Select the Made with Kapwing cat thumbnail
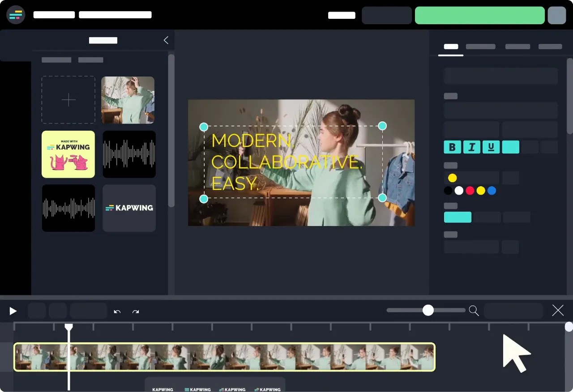573x392 pixels. point(68,154)
